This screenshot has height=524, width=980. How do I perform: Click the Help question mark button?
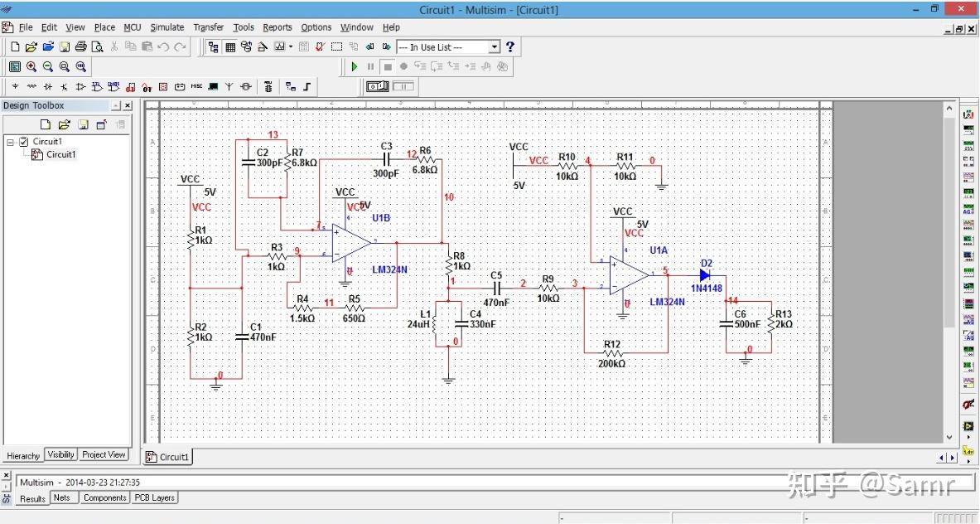coord(509,46)
